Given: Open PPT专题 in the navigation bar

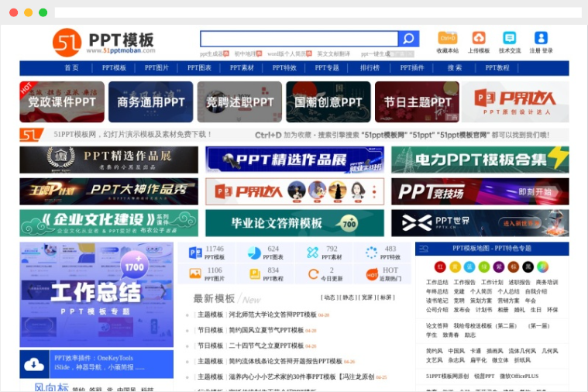Looking at the screenshot, I should (x=327, y=68).
